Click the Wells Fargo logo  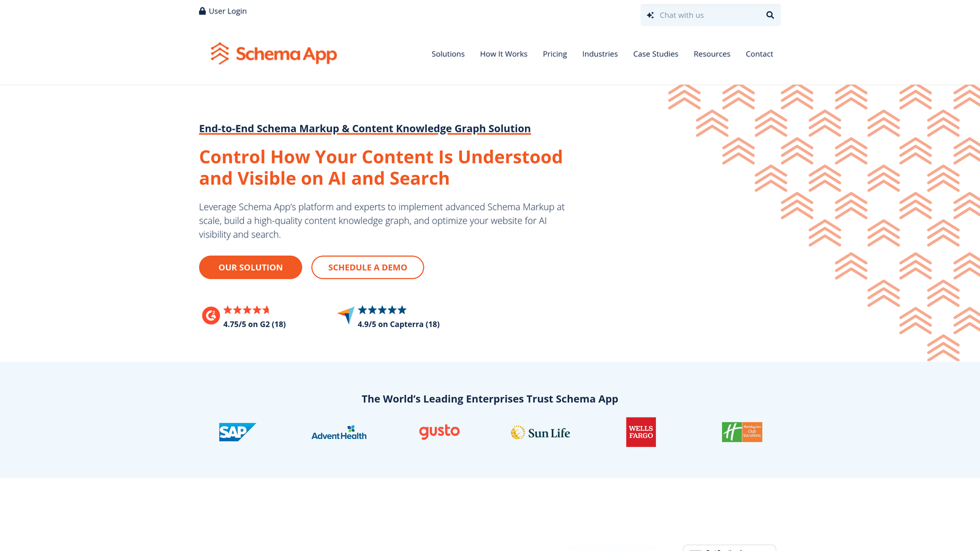(x=641, y=432)
